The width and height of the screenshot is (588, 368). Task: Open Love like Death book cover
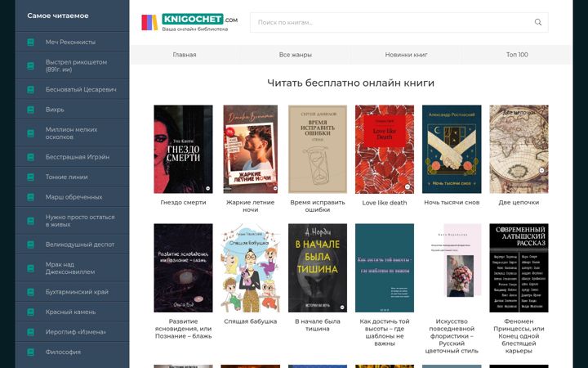point(385,150)
